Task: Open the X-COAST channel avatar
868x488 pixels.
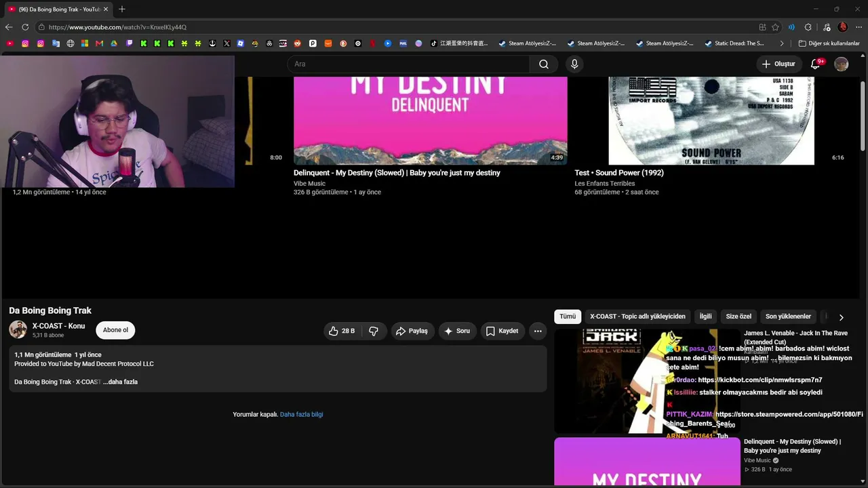Action: 18,329
